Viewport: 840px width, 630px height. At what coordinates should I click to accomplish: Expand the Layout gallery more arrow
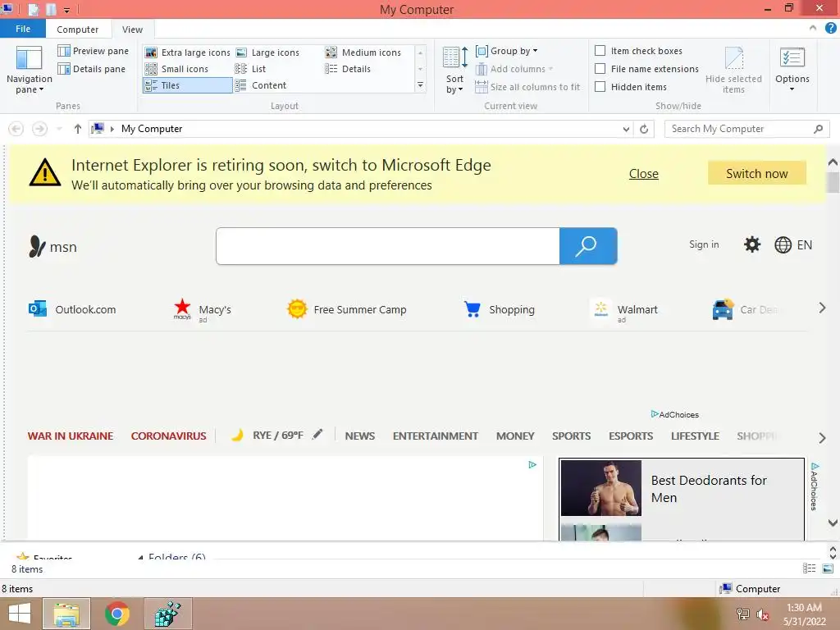[x=421, y=85]
